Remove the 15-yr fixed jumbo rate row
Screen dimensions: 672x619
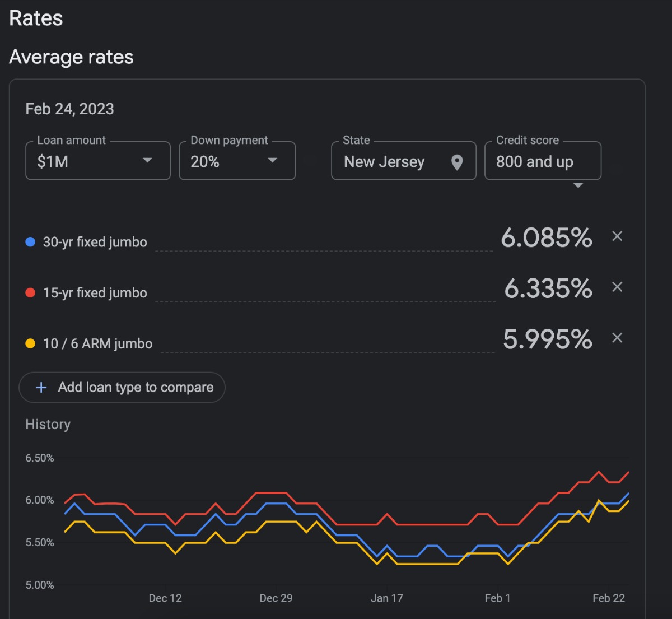(617, 287)
